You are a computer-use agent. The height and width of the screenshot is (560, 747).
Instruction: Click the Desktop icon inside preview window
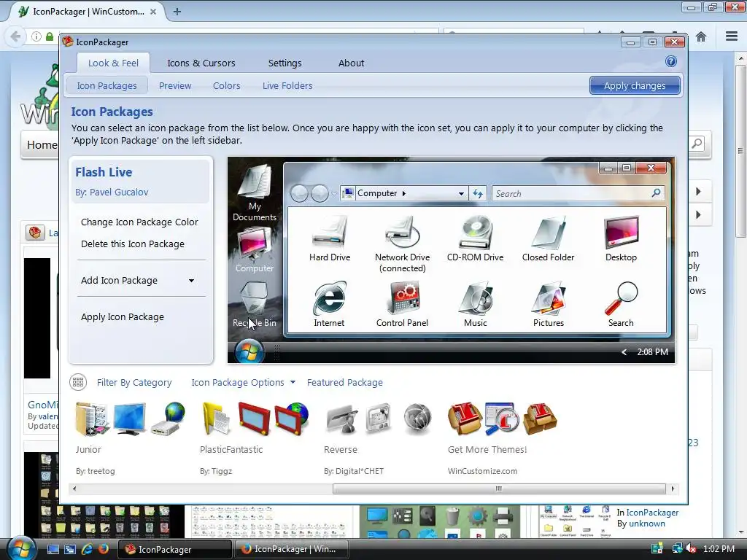pos(622,233)
